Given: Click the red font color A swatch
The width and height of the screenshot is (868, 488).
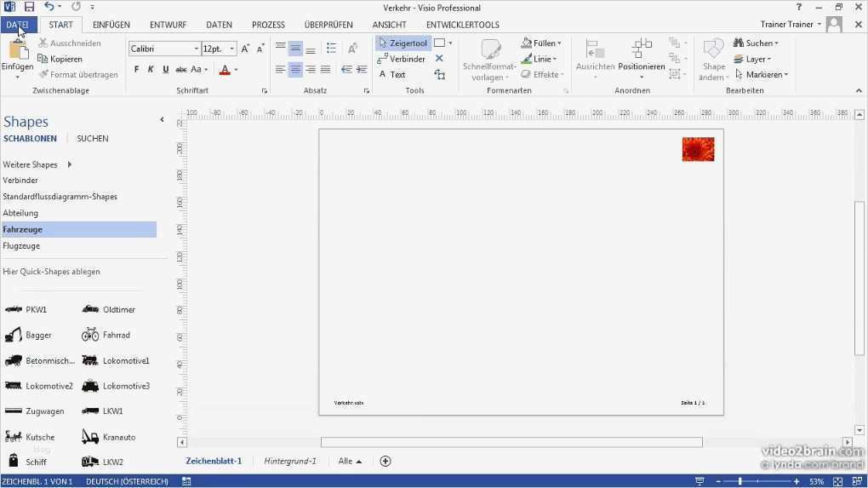Looking at the screenshot, I should coord(225,70).
